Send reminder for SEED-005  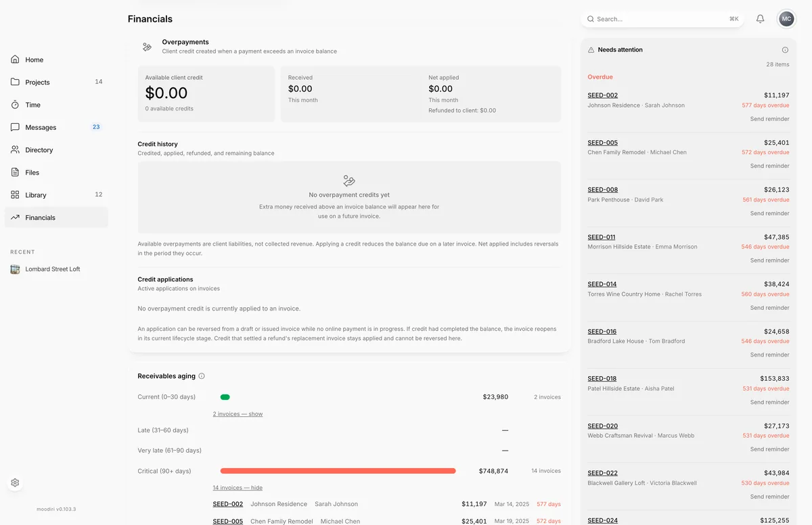tap(769, 166)
